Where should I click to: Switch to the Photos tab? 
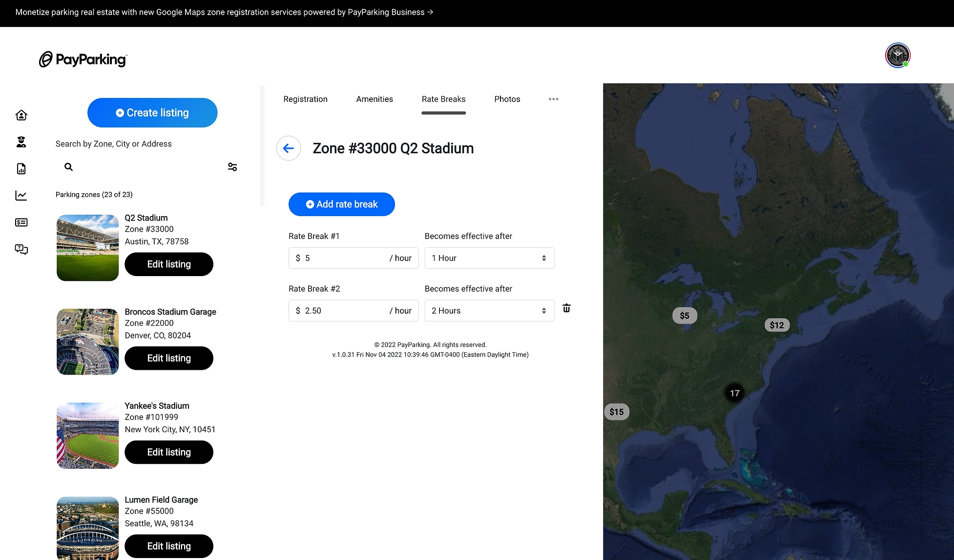tap(507, 99)
